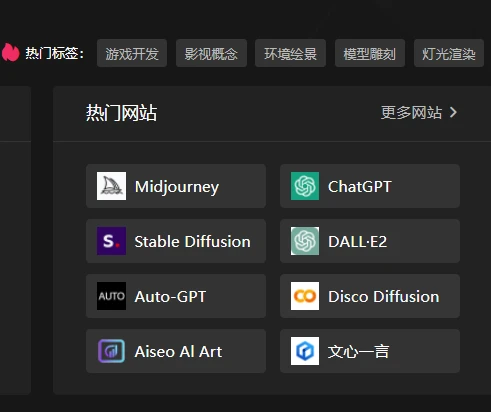
Task: Click the Stable Diffusion purple S icon
Action: 111,241
